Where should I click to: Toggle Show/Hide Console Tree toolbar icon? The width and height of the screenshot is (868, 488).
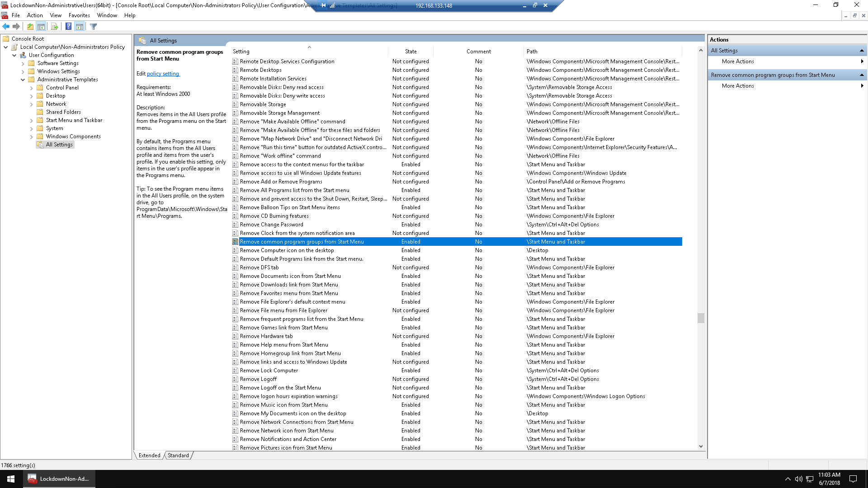41,27
